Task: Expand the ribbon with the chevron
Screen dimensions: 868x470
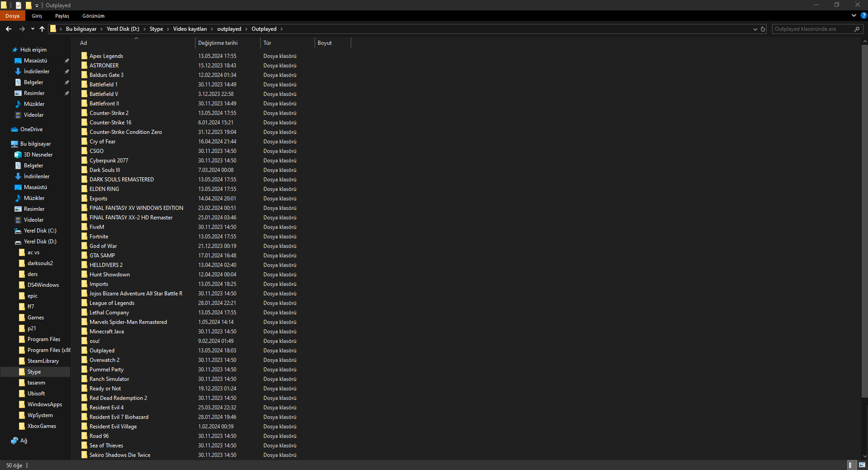Action: pyautogui.click(x=854, y=15)
